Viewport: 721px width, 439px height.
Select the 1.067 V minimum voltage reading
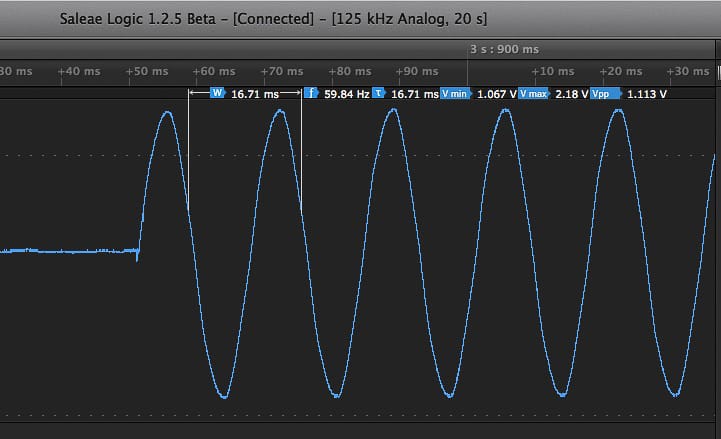pos(496,93)
